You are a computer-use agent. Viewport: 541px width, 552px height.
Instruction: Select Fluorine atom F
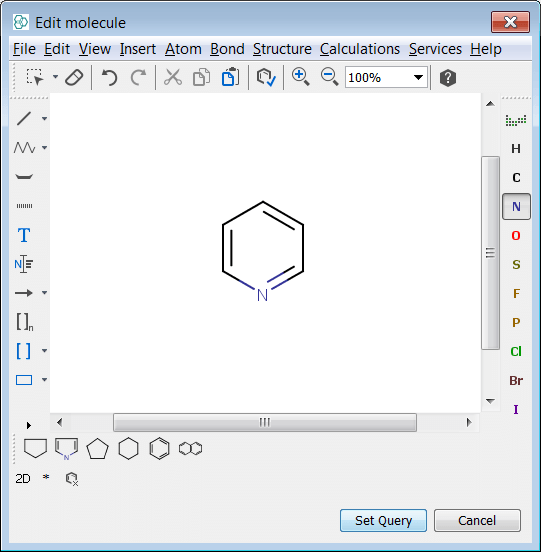pos(516,293)
